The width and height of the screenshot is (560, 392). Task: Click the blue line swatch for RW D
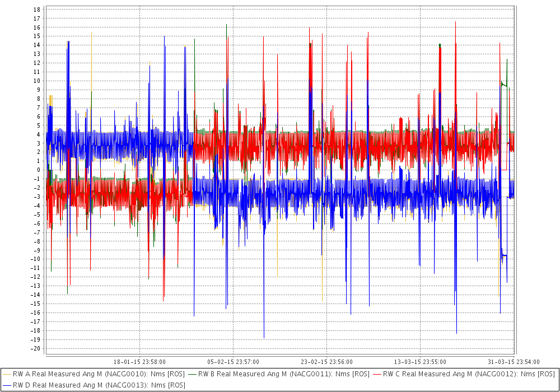pyautogui.click(x=7, y=386)
